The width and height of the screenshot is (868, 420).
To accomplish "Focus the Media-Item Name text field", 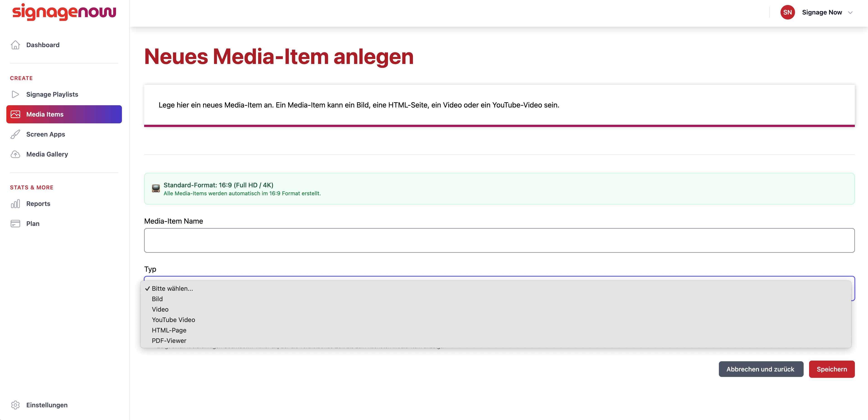I will [x=499, y=240].
